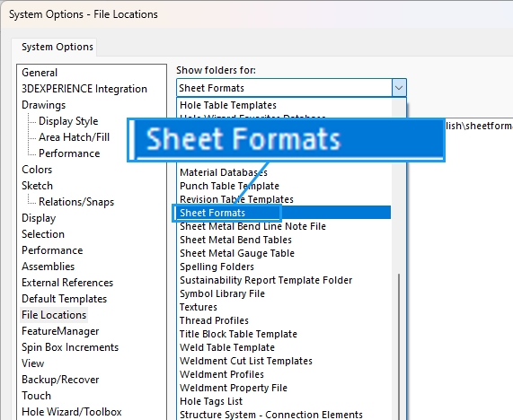Screen dimensions: 513x420
Task: Select Drawings in the options tree
Action: point(43,105)
